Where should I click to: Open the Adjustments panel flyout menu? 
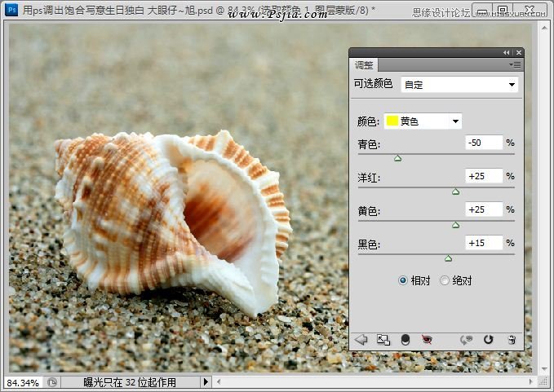click(x=515, y=64)
